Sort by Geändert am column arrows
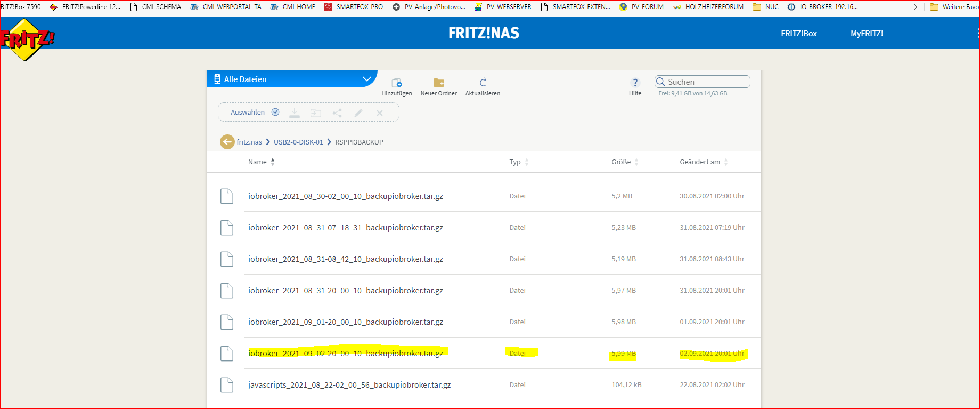Image resolution: width=980 pixels, height=409 pixels. point(726,162)
